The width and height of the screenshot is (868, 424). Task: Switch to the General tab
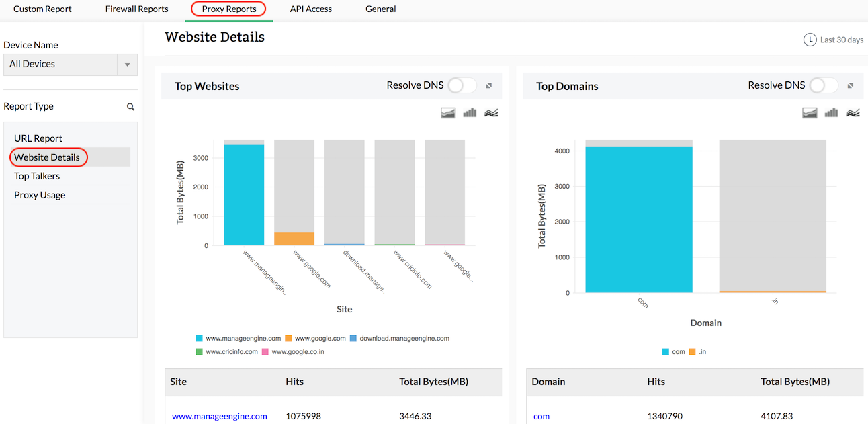point(380,9)
